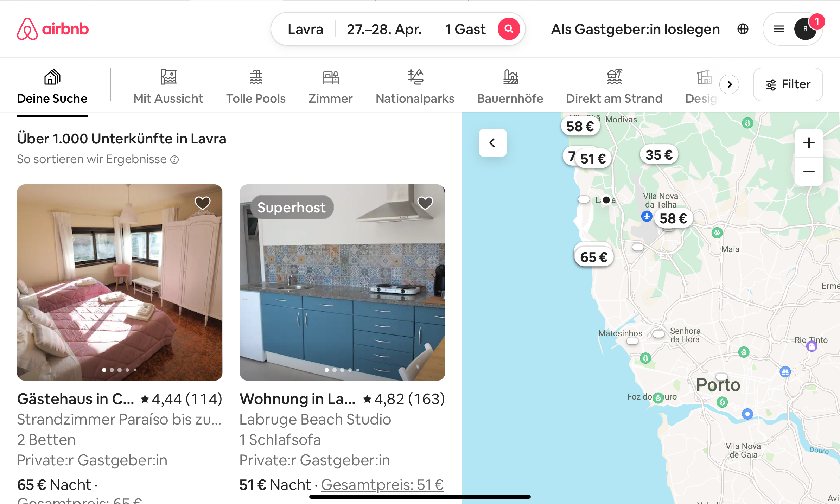Select the Bauernhöfe category icon

(510, 77)
